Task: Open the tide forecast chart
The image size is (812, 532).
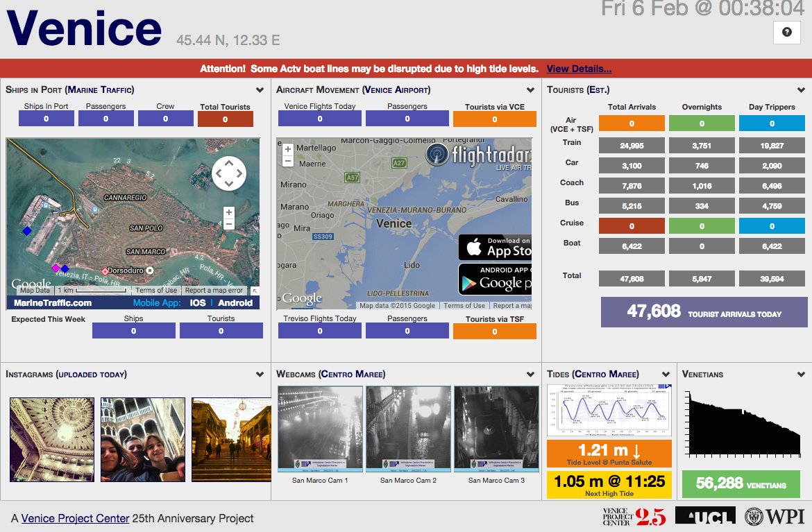Action: pyautogui.click(x=609, y=411)
